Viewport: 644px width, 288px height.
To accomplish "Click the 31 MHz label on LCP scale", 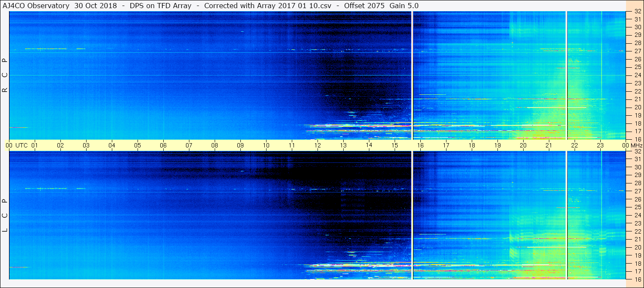I will tap(638, 159).
